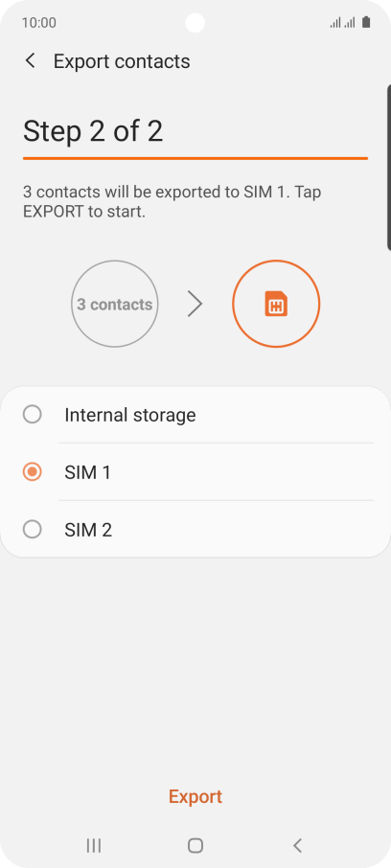Tap the battery icon in the status bar
The image size is (391, 868).
366,23
